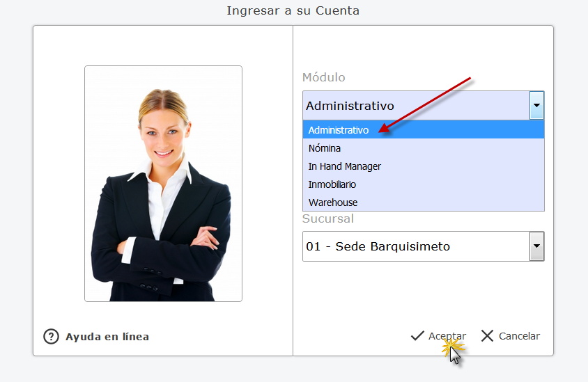Click the user profile photo

(x=163, y=184)
